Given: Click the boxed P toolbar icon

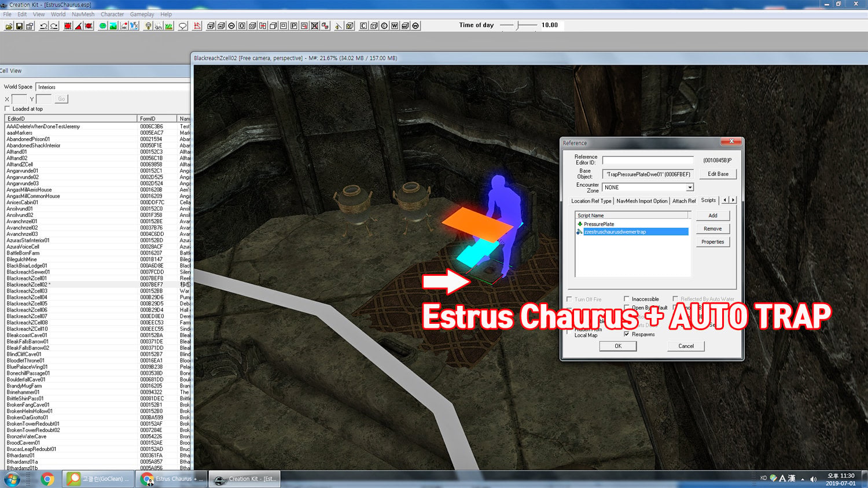Looking at the screenshot, I should click(x=294, y=26).
